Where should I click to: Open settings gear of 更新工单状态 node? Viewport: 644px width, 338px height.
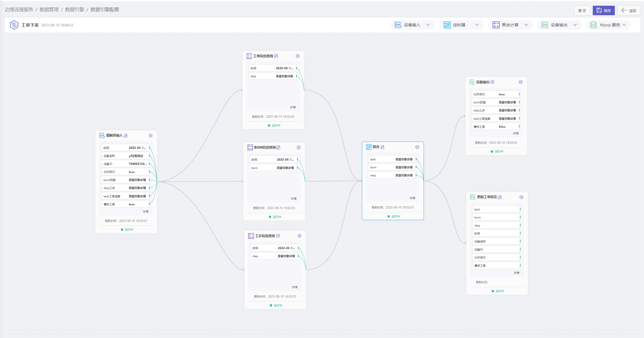tap(521, 197)
